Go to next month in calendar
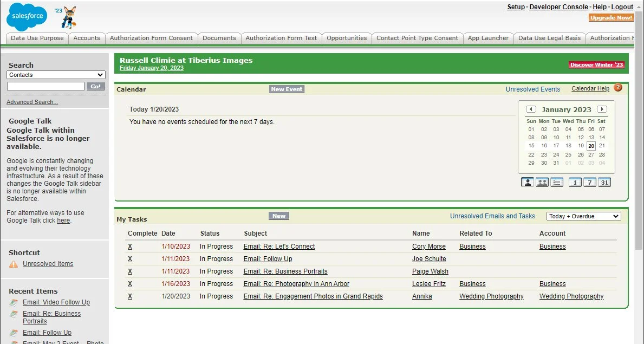 tap(602, 109)
